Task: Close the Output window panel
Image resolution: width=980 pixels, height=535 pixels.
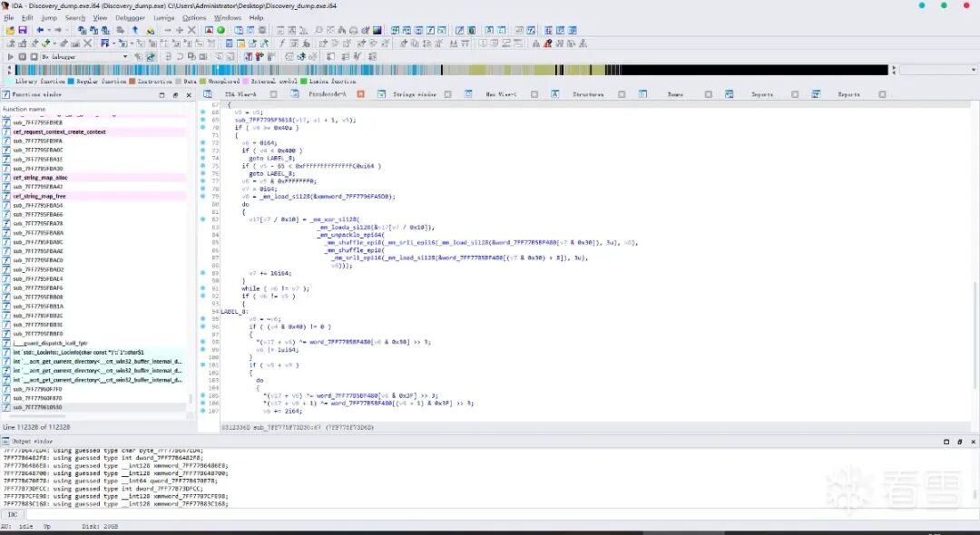Action: (973, 442)
